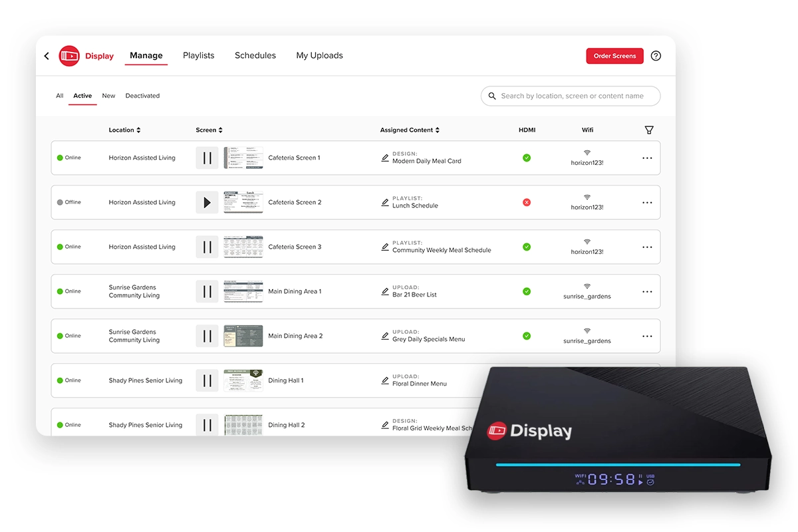Click the help question mark icon
Viewport: 798px width, 532px height.
[656, 56]
